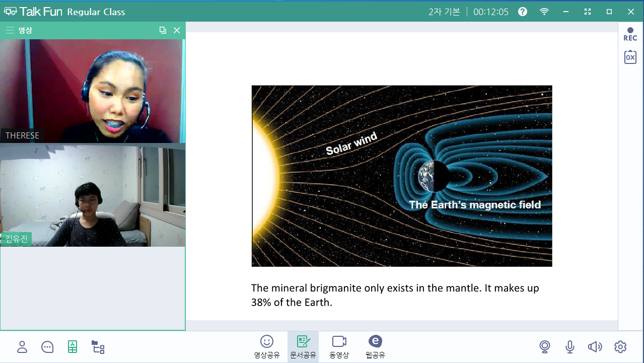Select the 문서공유 document share button

(303, 346)
